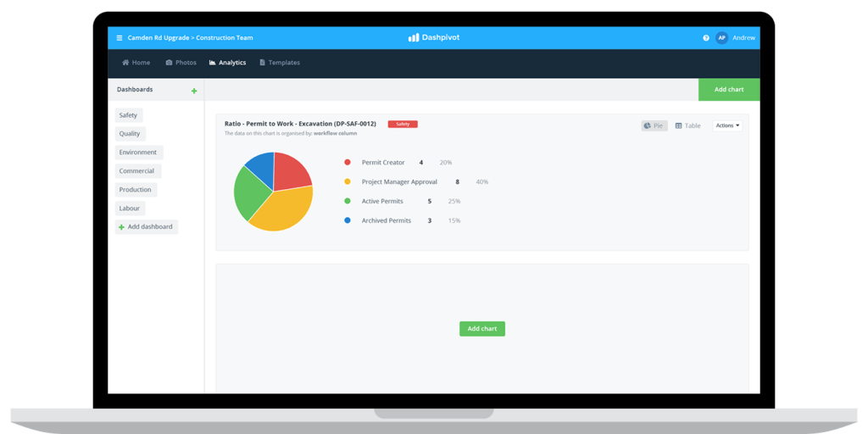Click the AP user avatar

(721, 37)
